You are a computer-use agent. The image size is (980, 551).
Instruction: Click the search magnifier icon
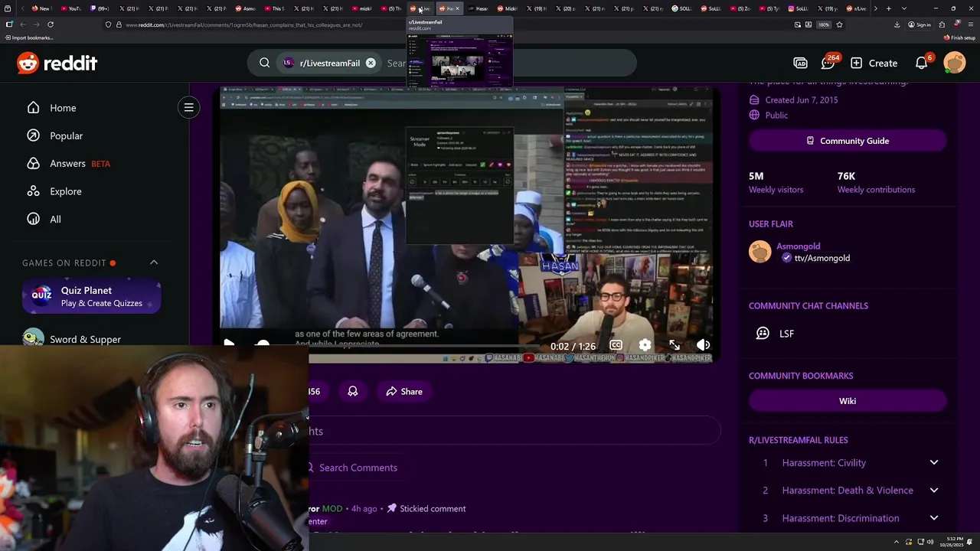point(264,63)
